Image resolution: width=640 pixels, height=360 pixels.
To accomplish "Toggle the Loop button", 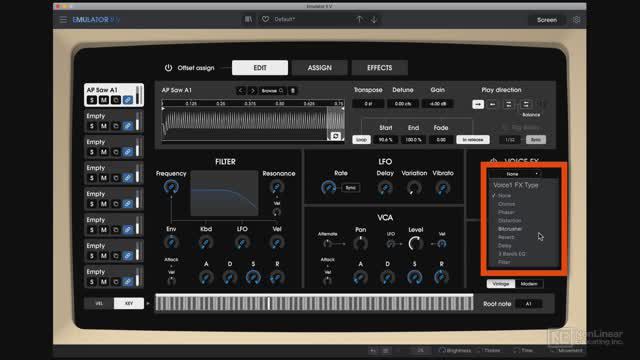I will tap(361, 140).
